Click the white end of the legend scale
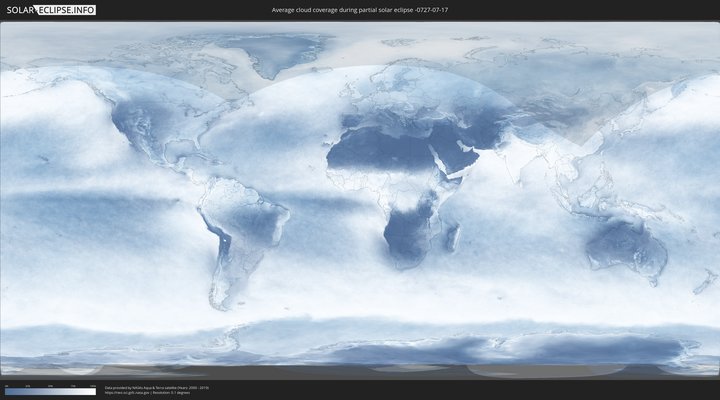 click(92, 392)
